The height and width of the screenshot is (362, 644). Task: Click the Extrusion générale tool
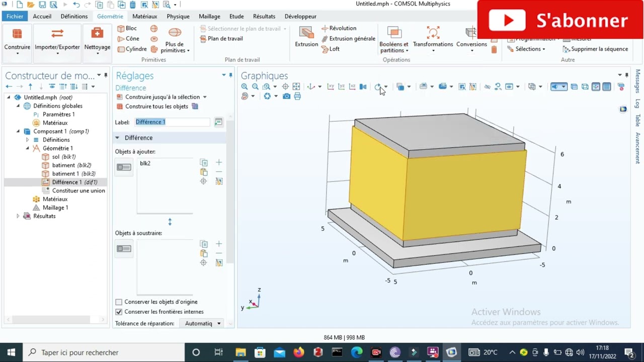point(348,39)
